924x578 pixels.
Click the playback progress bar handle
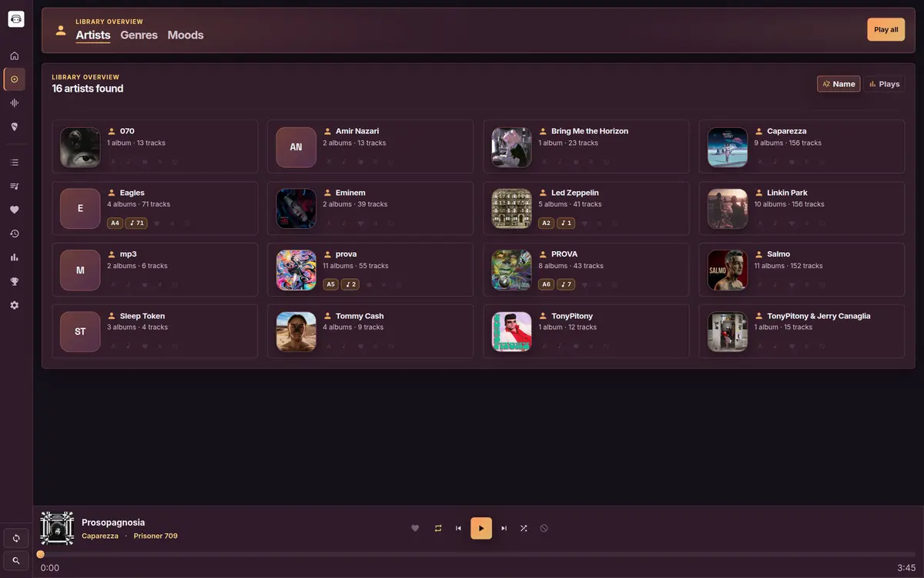click(x=41, y=554)
